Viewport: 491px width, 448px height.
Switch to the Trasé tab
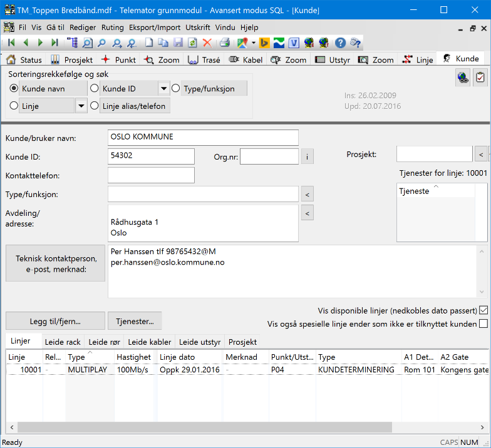(204, 59)
